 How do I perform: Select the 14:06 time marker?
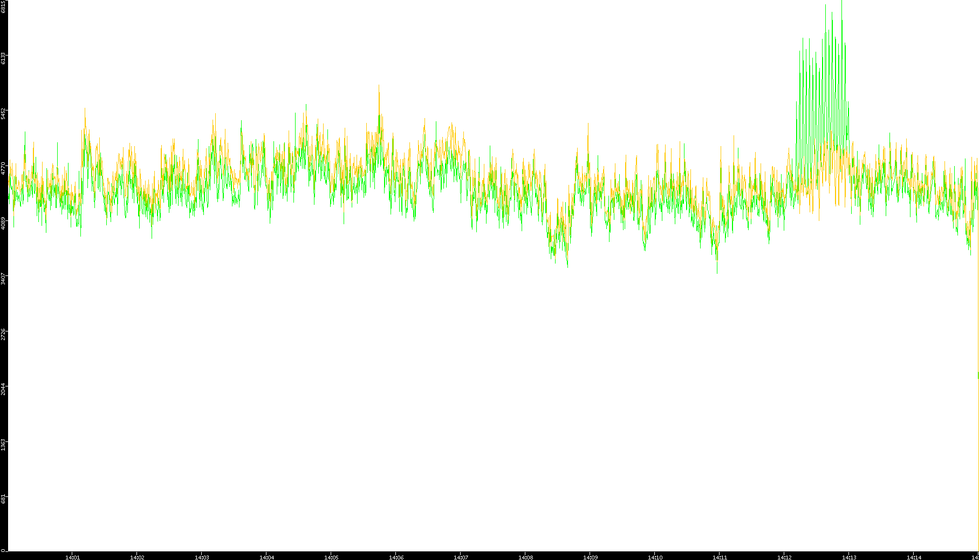click(396, 557)
